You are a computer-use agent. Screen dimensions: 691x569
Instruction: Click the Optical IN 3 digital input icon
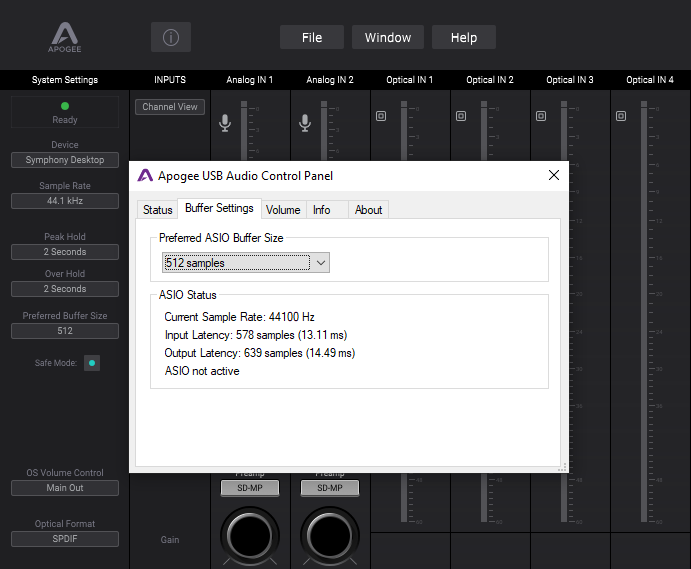(x=541, y=116)
